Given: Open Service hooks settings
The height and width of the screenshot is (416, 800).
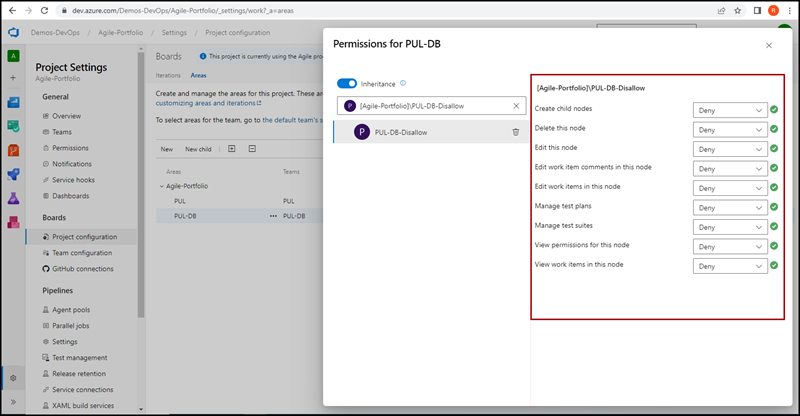Looking at the screenshot, I should (x=73, y=180).
